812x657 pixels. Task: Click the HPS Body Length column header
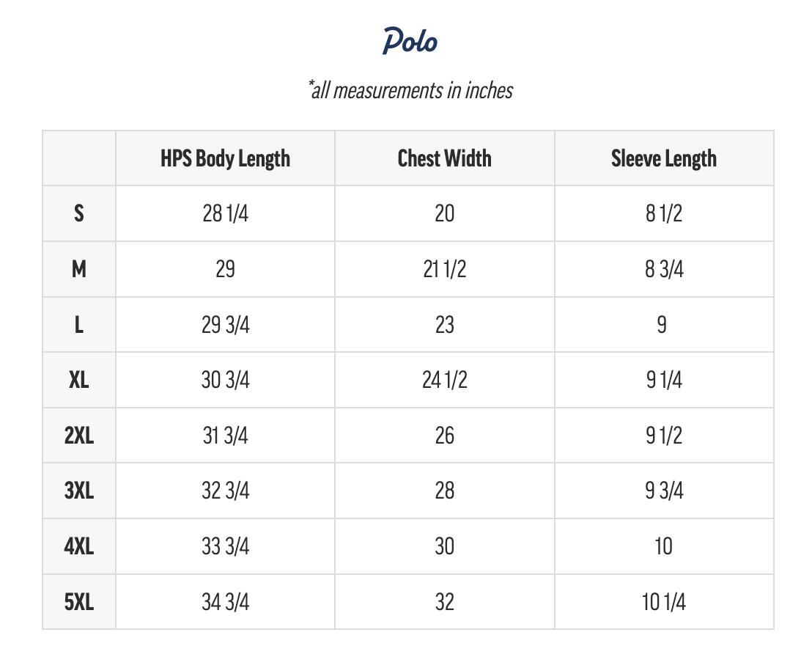pyautogui.click(x=225, y=158)
